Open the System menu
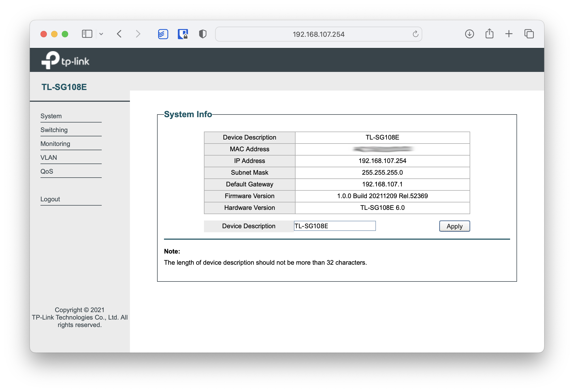Image resolution: width=574 pixels, height=392 pixels. tap(51, 116)
